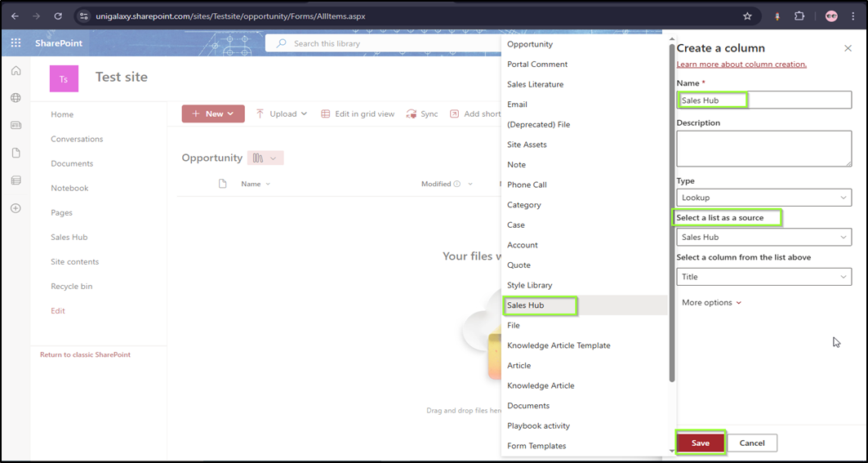The height and width of the screenshot is (463, 868).
Task: Click the news icon in left rail
Action: click(x=16, y=126)
